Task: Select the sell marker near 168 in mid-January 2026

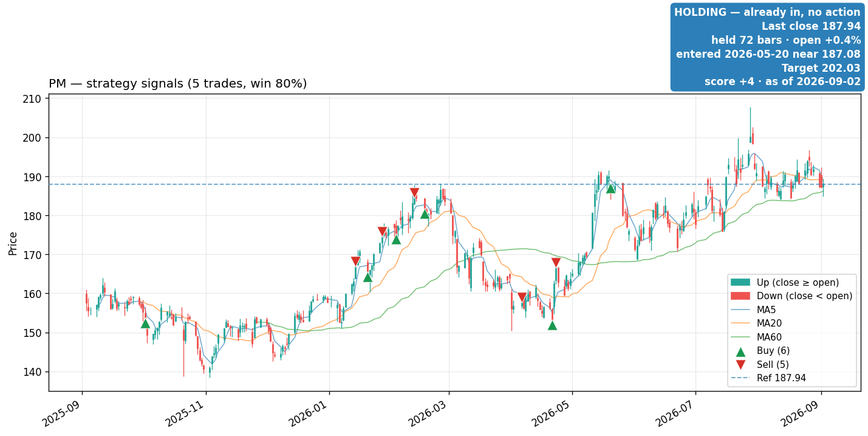Action: point(355,261)
